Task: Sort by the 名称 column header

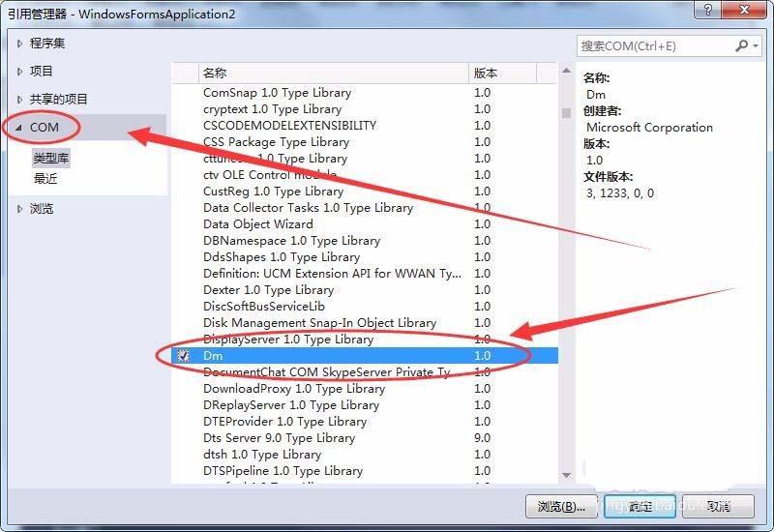Action: [x=334, y=74]
